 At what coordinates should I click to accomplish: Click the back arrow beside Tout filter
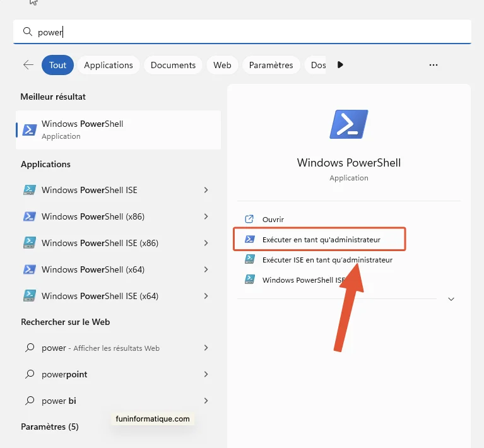pyautogui.click(x=28, y=65)
